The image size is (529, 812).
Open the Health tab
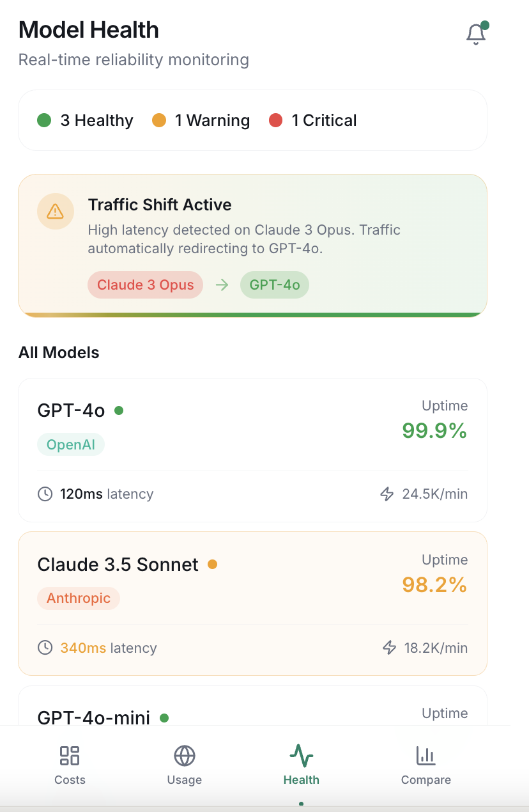(x=302, y=765)
